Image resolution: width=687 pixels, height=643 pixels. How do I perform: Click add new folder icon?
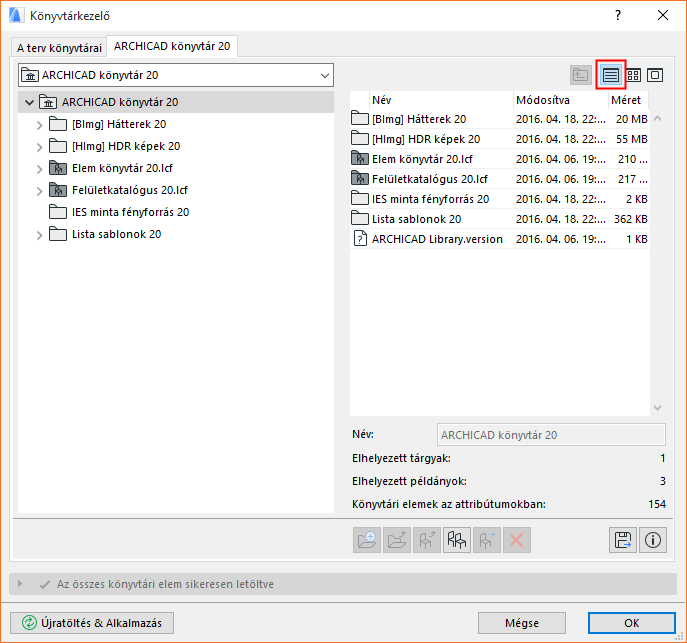click(367, 540)
